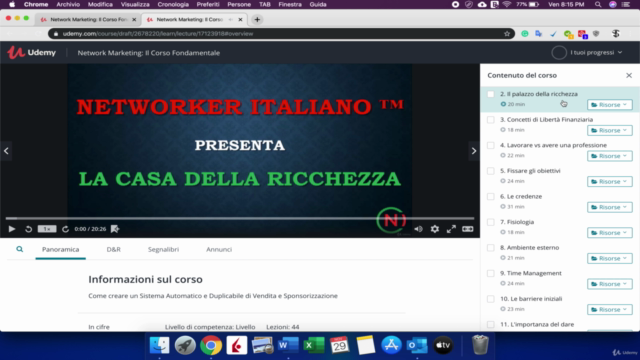The height and width of the screenshot is (360, 640).
Task: Mute the video volume
Action: (418, 229)
